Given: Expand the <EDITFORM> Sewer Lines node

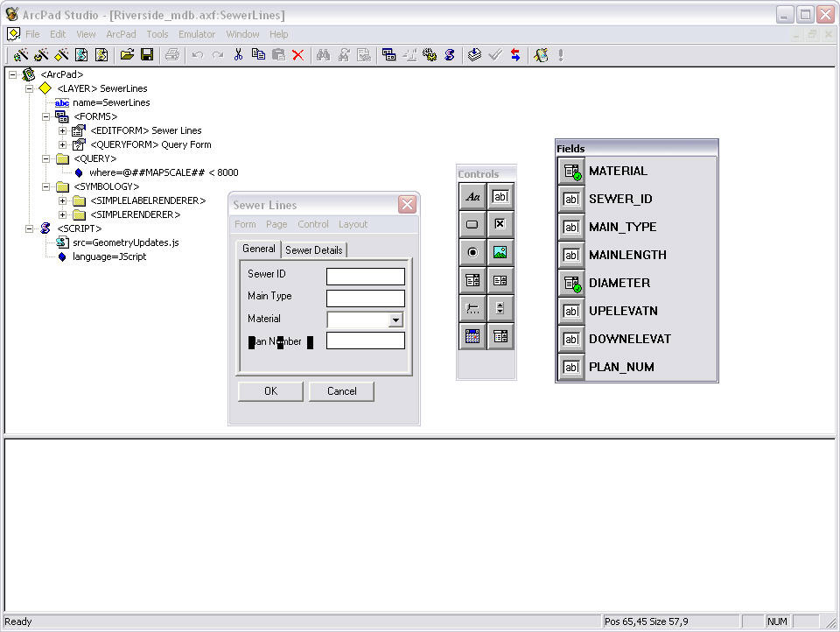Looking at the screenshot, I should tap(63, 130).
